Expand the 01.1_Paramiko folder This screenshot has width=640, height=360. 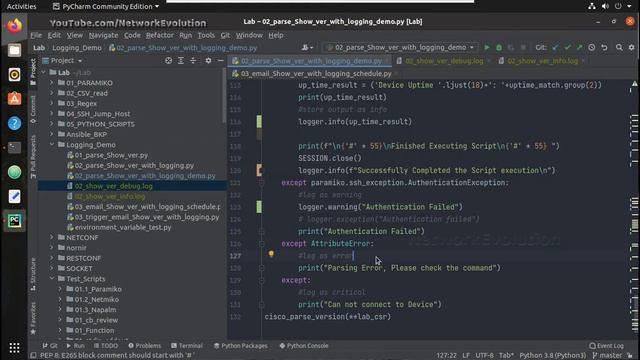pyautogui.click(x=60, y=289)
